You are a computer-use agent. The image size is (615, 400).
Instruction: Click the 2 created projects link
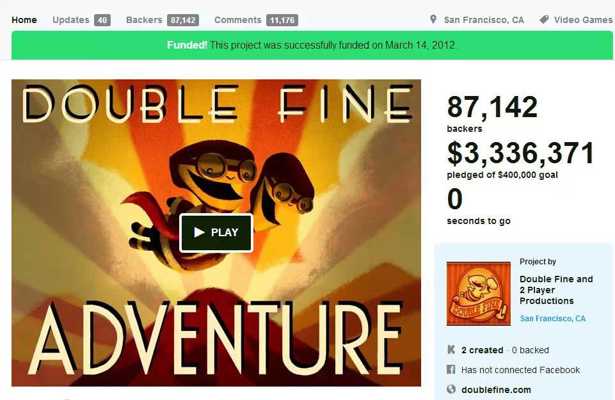[x=482, y=350]
